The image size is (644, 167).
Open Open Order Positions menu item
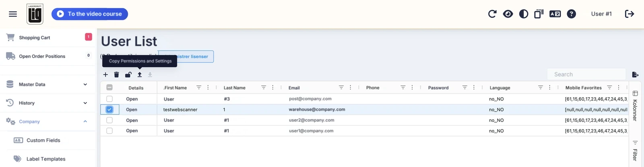click(42, 56)
